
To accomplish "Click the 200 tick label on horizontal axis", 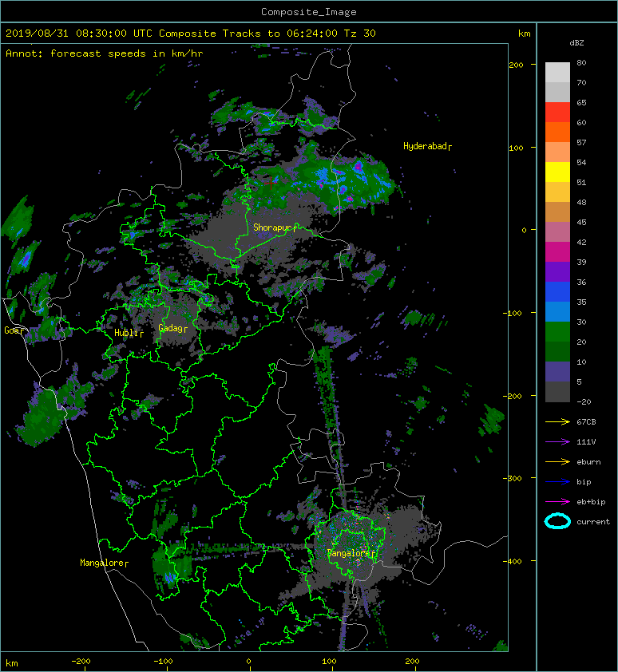I will click(x=412, y=662).
